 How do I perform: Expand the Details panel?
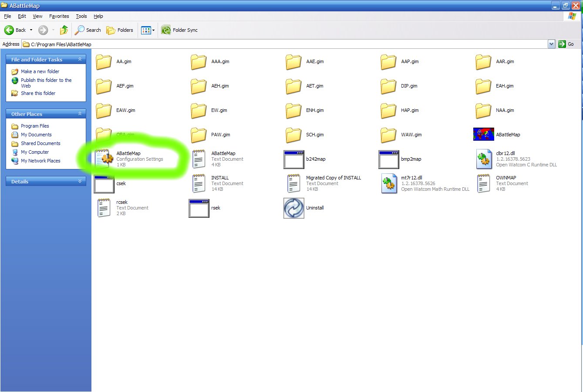tap(80, 181)
